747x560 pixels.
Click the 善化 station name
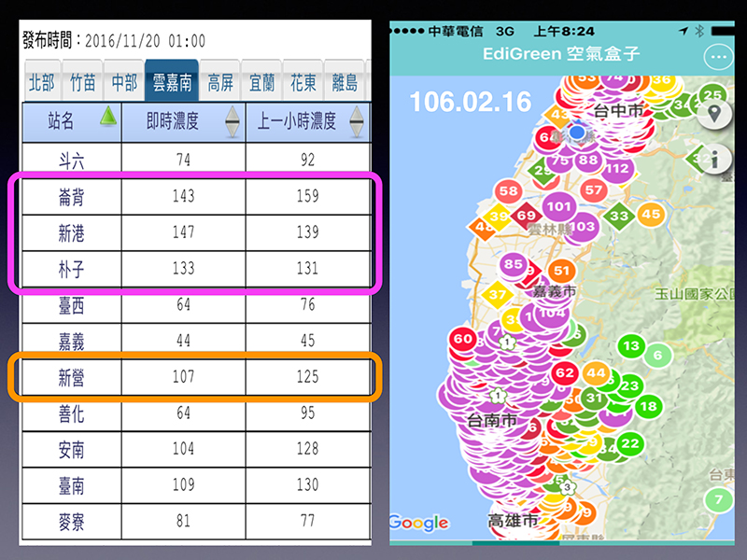pyautogui.click(x=72, y=413)
